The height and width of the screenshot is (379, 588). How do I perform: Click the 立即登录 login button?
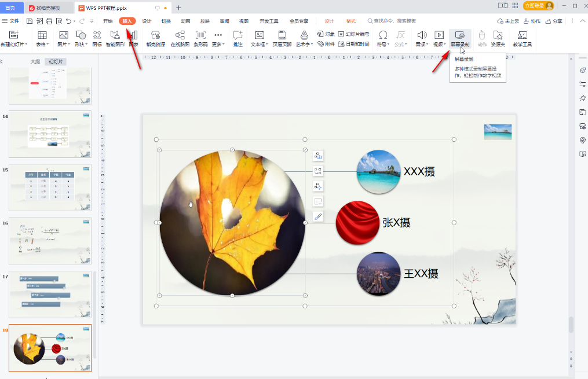(538, 6)
